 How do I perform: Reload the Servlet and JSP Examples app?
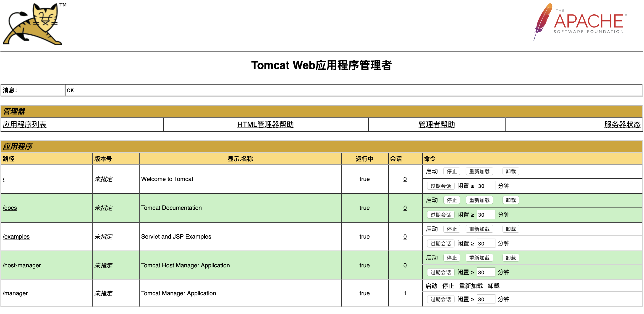[479, 229]
